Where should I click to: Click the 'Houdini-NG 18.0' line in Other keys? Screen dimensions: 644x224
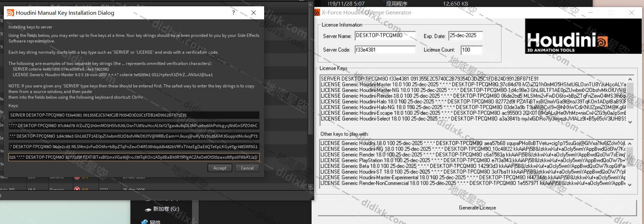tap(473, 149)
